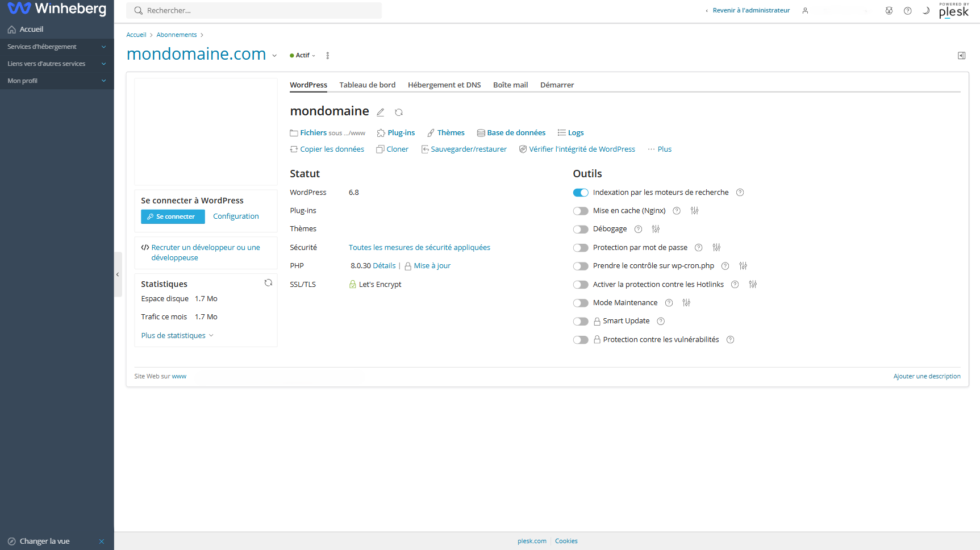The height and width of the screenshot is (550, 980).
Task: Click the Plesk advisor icon in top bar
Action: tap(889, 11)
